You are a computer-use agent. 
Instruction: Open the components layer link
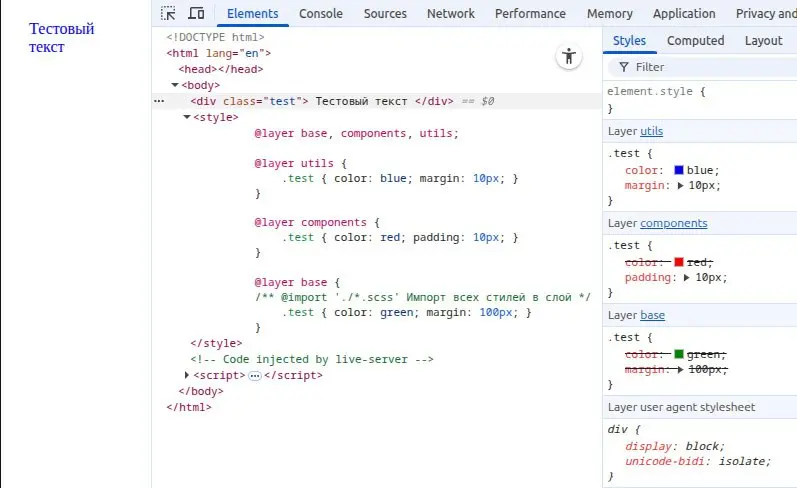click(673, 223)
